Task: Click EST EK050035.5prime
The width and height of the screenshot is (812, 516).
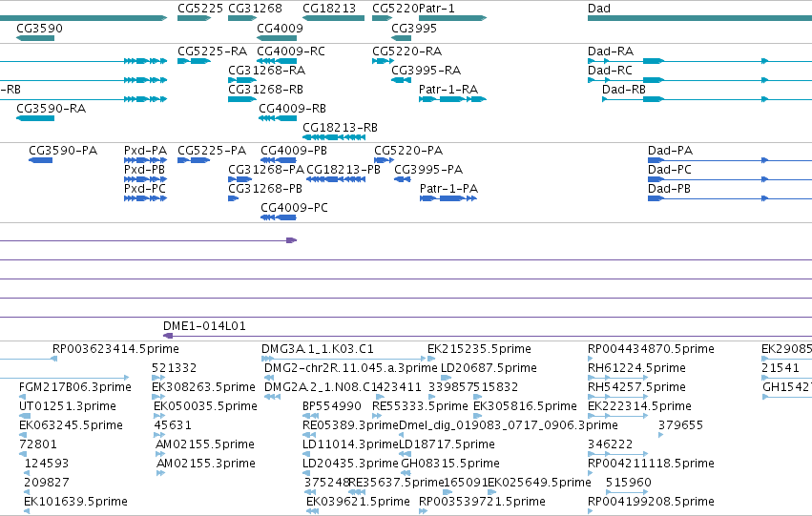Action: 159,416
